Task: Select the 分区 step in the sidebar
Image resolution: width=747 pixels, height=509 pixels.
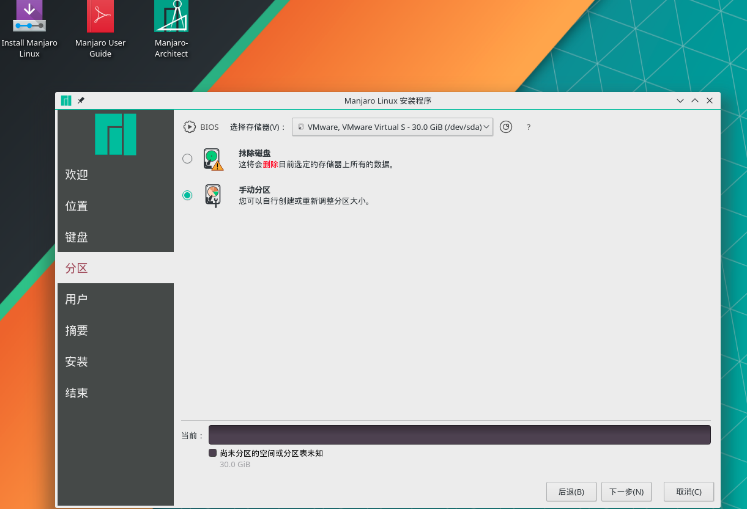Action: pos(115,268)
